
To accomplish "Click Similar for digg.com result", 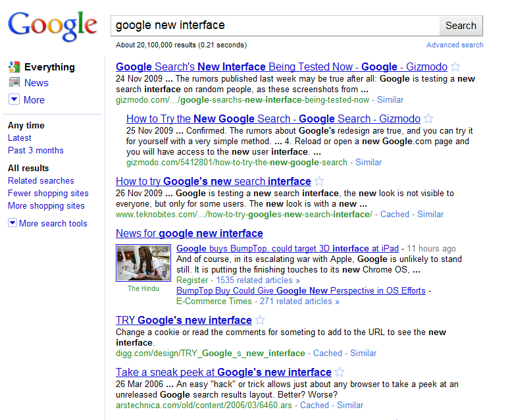I will tap(363, 353).
